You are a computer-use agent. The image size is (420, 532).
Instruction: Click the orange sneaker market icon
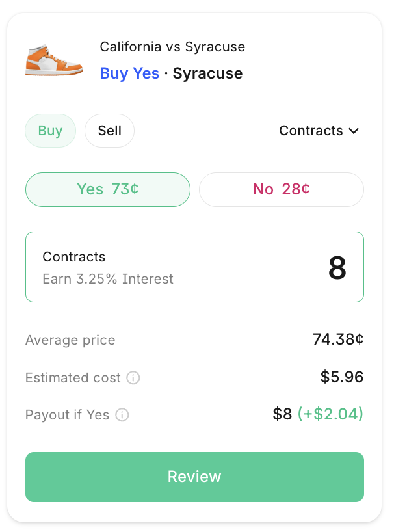[x=54, y=60]
